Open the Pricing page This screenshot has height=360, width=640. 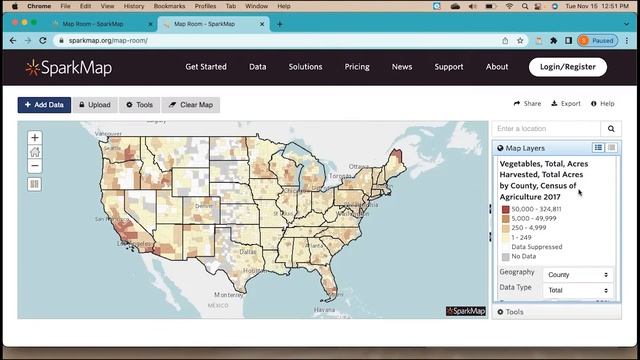[x=357, y=67]
